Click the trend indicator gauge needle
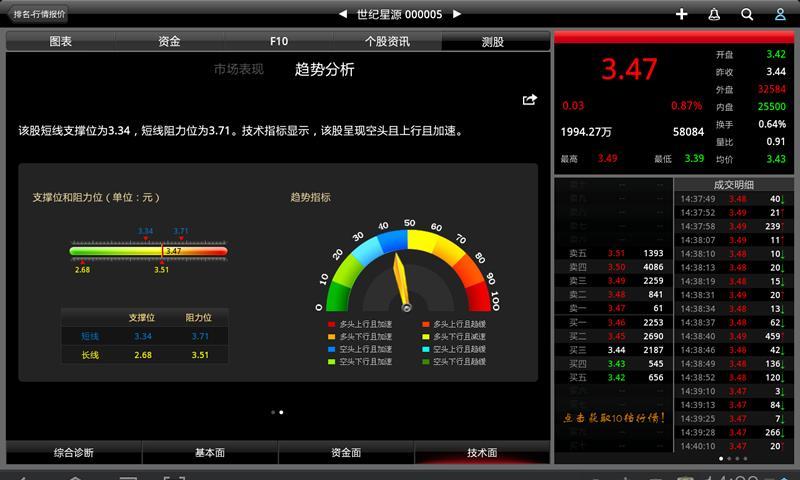The image size is (800, 480). 401,282
